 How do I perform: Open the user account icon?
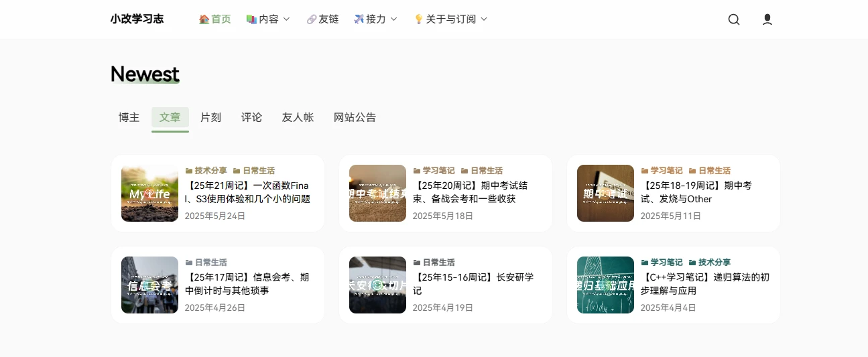tap(767, 19)
